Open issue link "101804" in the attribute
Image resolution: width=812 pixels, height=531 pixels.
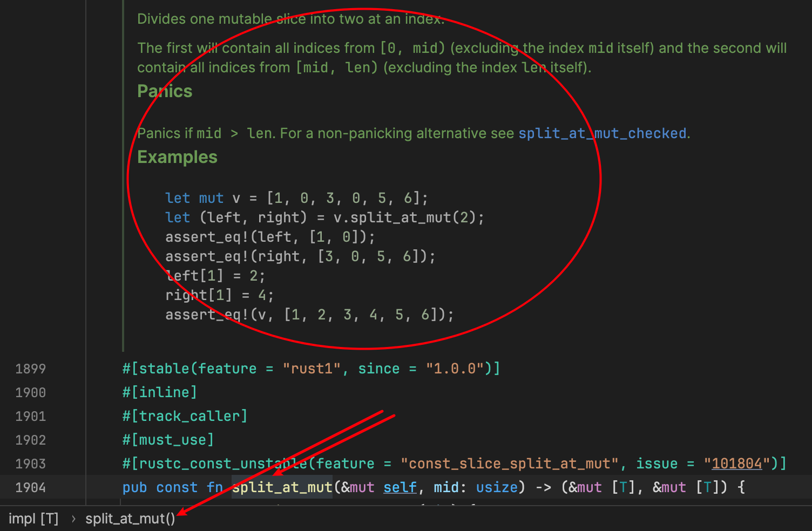tap(737, 464)
